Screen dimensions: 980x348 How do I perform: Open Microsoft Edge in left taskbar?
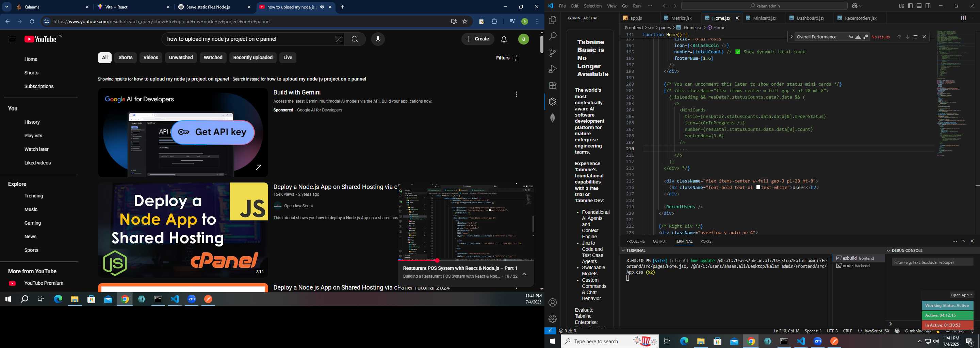click(x=58, y=299)
